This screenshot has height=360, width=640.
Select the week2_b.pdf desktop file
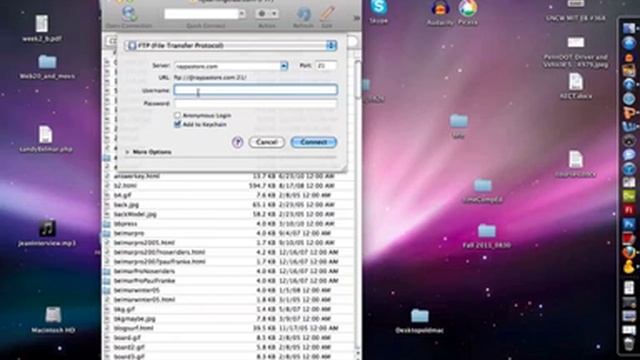click(x=42, y=28)
